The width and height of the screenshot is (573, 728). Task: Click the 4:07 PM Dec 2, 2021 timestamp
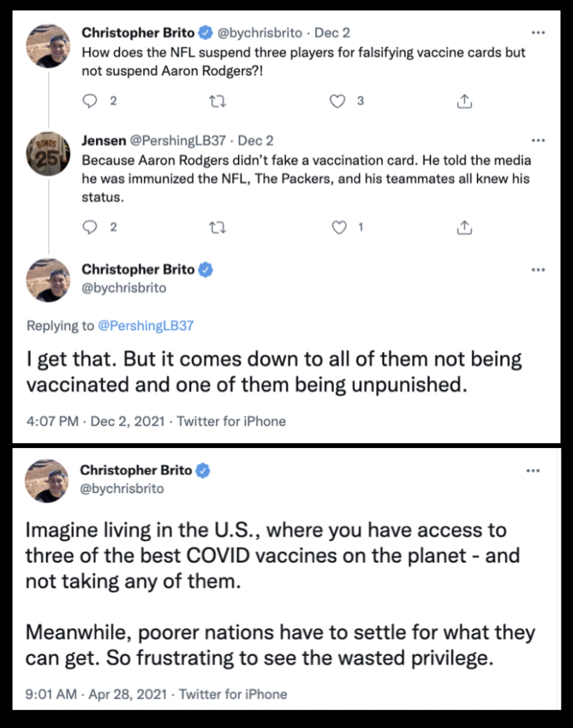[95, 421]
